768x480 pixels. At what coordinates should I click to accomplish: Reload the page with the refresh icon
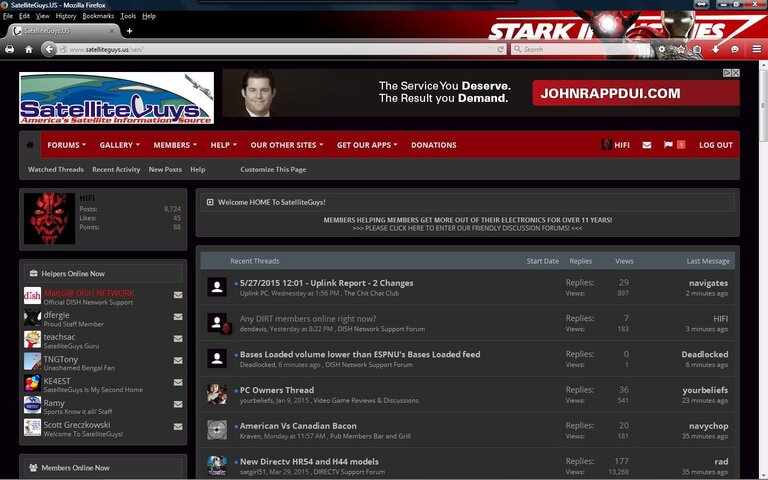click(501, 49)
